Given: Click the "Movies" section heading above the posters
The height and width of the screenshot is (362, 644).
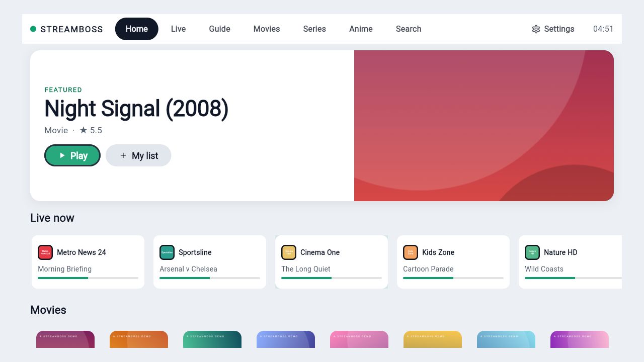Looking at the screenshot, I should (x=48, y=310).
